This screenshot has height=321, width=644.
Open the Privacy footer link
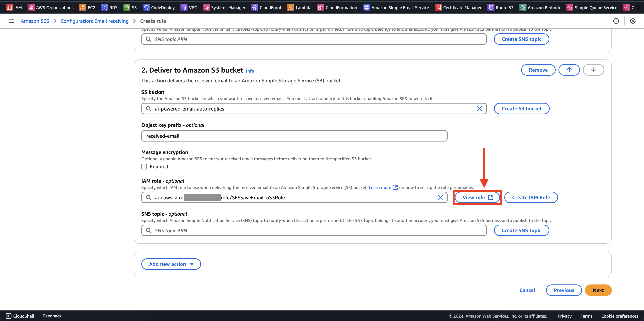(565, 316)
